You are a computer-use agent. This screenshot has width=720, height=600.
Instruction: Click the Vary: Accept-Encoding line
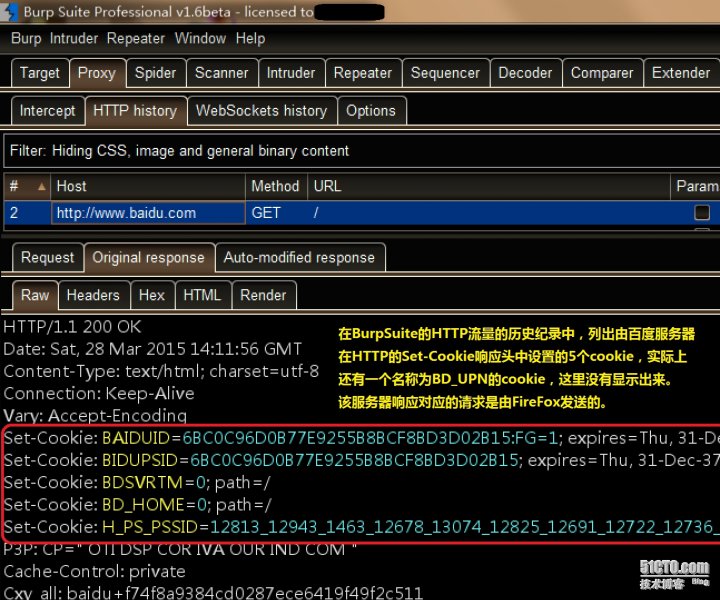95,415
